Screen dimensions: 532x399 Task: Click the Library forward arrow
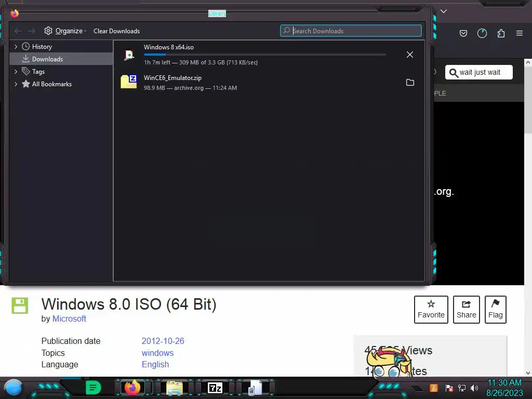pos(32,31)
